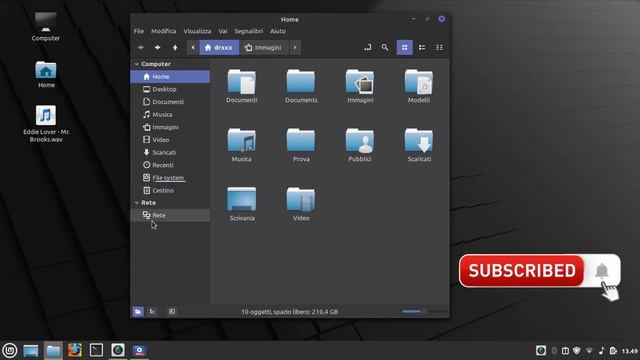Select the Immagini path button
The image size is (640, 360).
pyautogui.click(x=264, y=48)
